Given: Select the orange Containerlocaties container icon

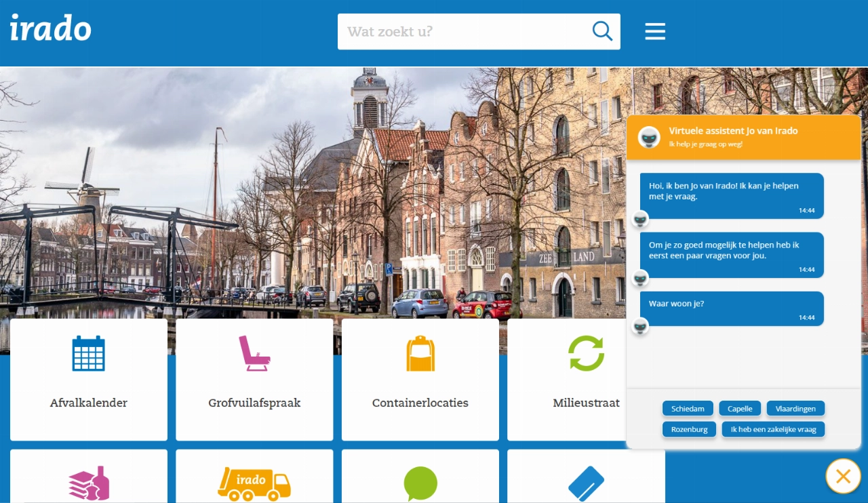Looking at the screenshot, I should tap(420, 353).
